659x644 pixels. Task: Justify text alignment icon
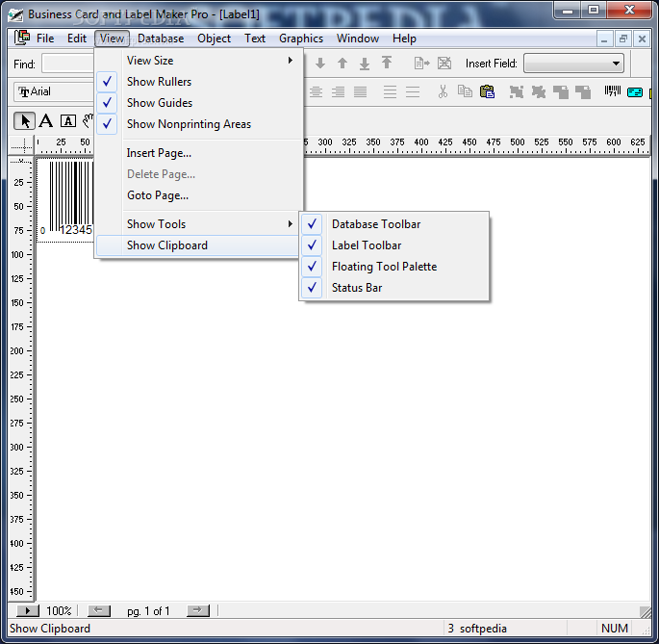click(360, 91)
